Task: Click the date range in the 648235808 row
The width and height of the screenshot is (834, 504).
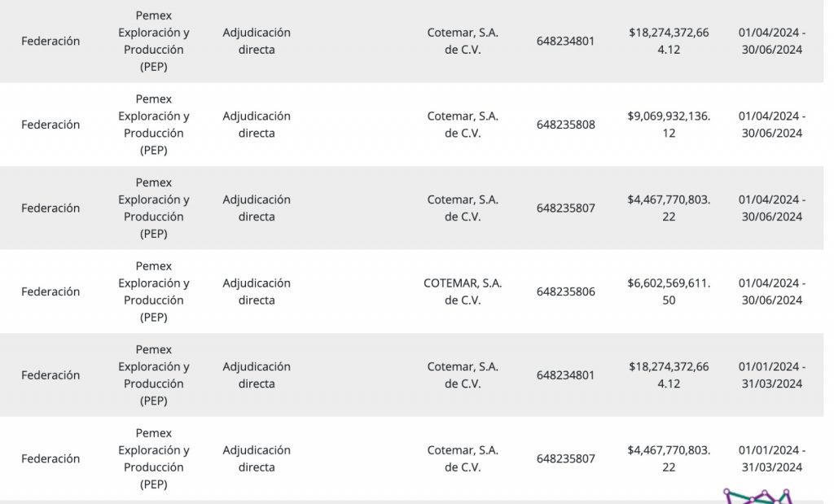Action: [771, 125]
